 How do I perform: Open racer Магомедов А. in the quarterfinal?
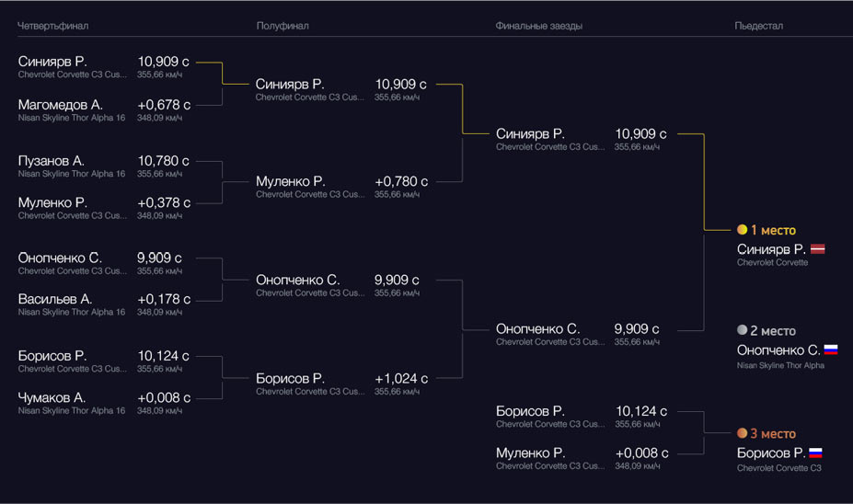tap(61, 105)
